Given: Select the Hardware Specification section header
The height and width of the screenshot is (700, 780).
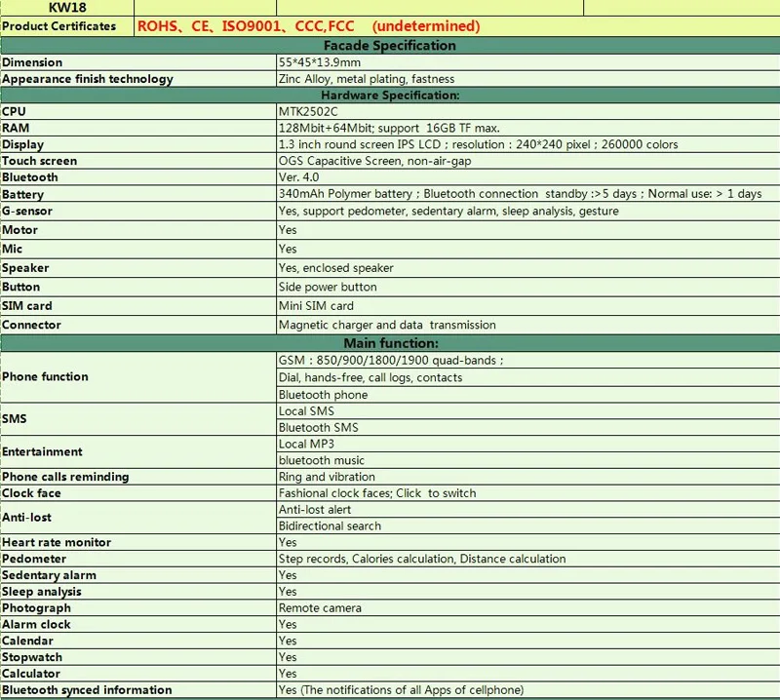Looking at the screenshot, I should 390,95.
